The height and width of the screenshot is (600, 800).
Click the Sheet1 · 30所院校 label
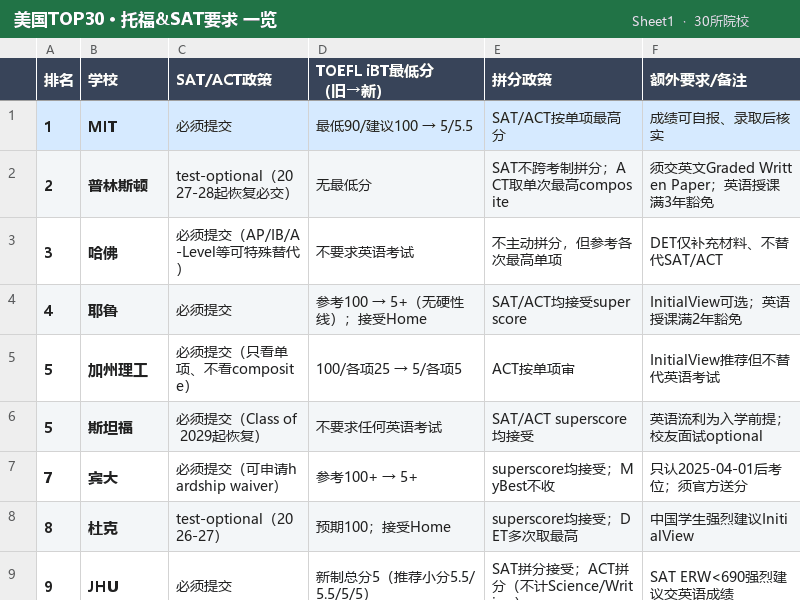pos(690,21)
